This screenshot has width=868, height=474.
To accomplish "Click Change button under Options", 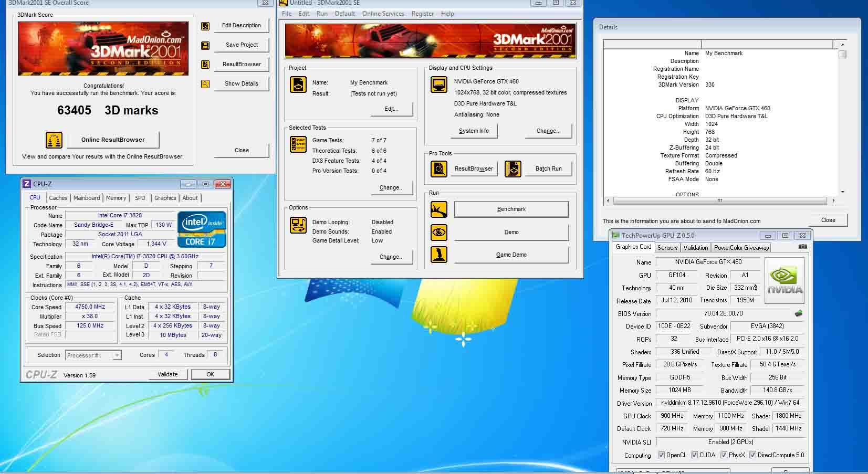I will (392, 257).
